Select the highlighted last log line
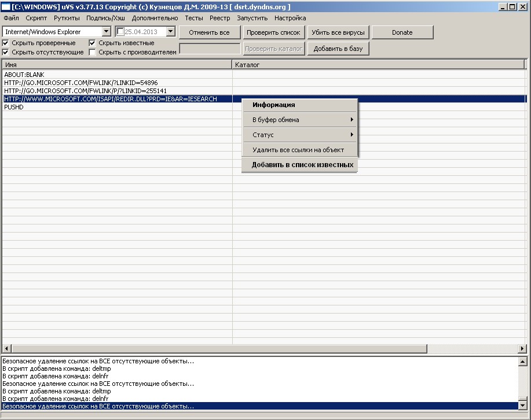The width and height of the screenshot is (531, 420). click(260, 406)
